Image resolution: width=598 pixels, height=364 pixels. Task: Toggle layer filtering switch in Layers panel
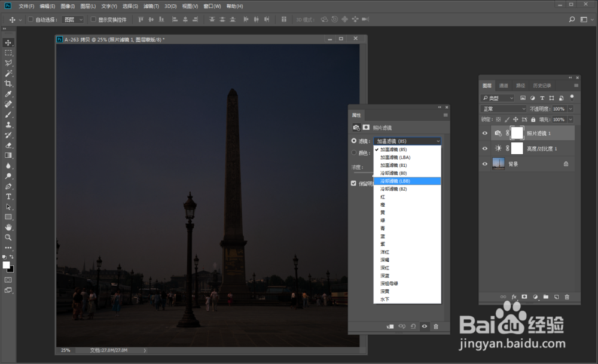click(572, 98)
